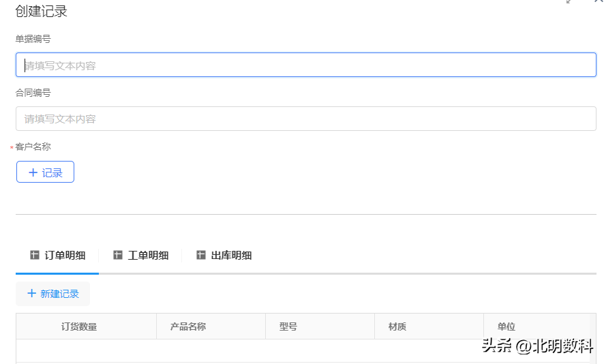Select the 型号 column header
The height and width of the screenshot is (364, 604).
288,327
